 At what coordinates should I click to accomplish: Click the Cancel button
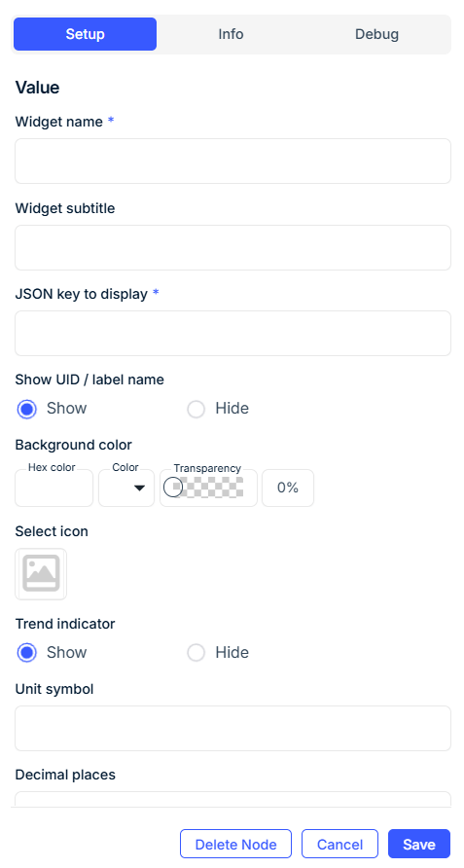pyautogui.click(x=339, y=845)
